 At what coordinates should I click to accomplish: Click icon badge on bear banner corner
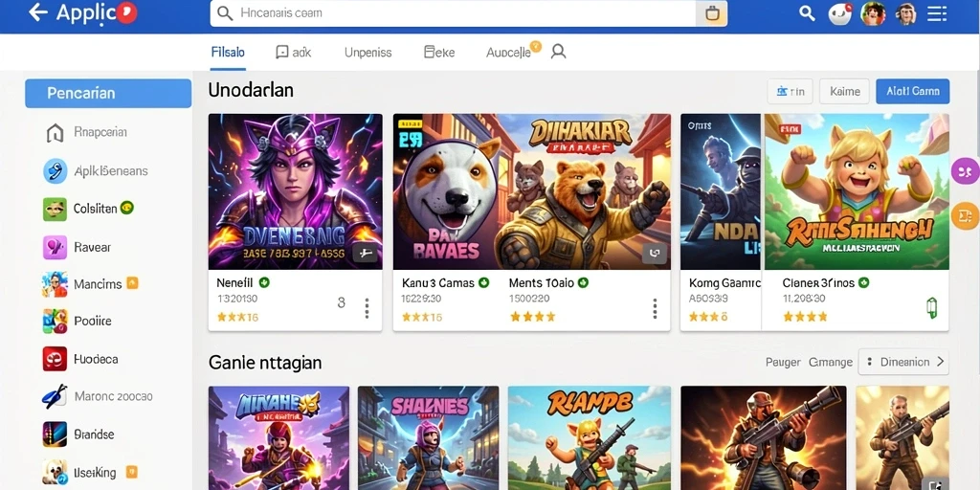[x=655, y=253]
